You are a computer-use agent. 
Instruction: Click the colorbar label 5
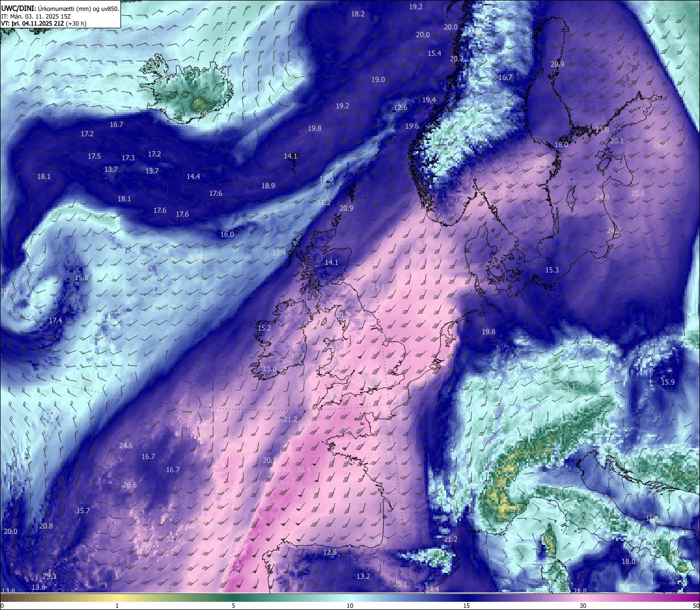point(234,606)
